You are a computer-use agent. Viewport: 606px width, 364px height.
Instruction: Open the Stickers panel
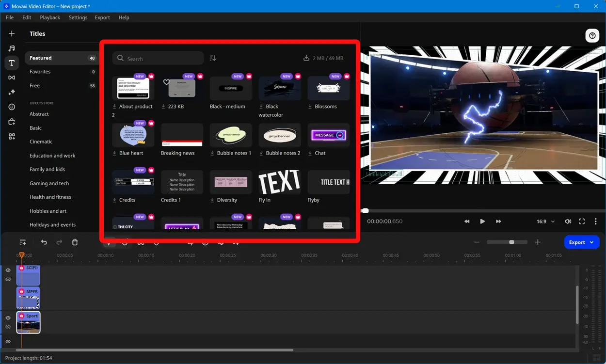(x=12, y=107)
